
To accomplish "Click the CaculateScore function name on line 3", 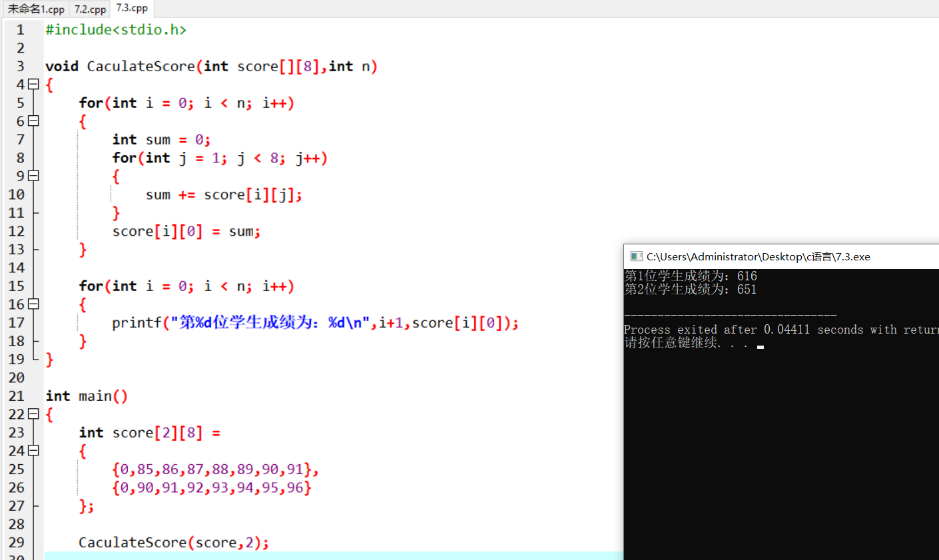I will (141, 67).
